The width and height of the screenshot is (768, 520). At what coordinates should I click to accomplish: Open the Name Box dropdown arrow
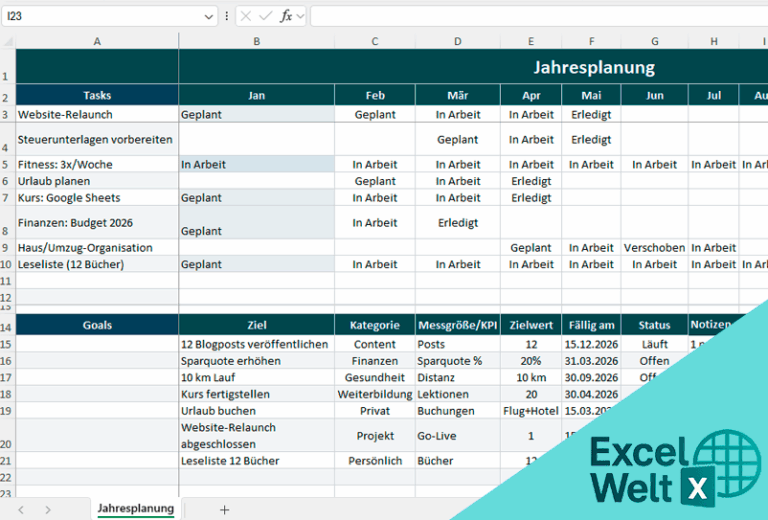pos(209,17)
